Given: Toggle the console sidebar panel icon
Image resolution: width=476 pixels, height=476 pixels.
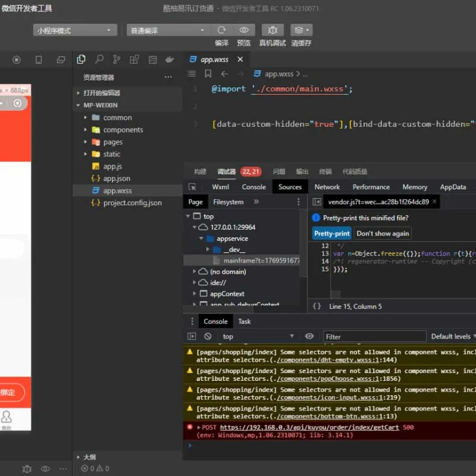Looking at the screenshot, I should point(192,336).
